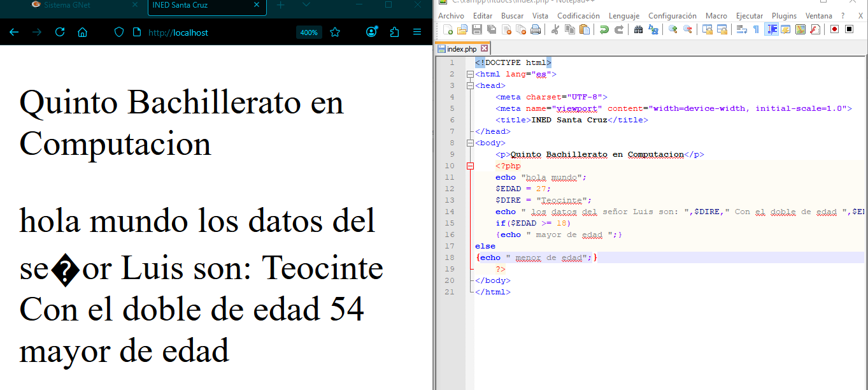Paste clipboard using the toolbar icon

tap(584, 29)
